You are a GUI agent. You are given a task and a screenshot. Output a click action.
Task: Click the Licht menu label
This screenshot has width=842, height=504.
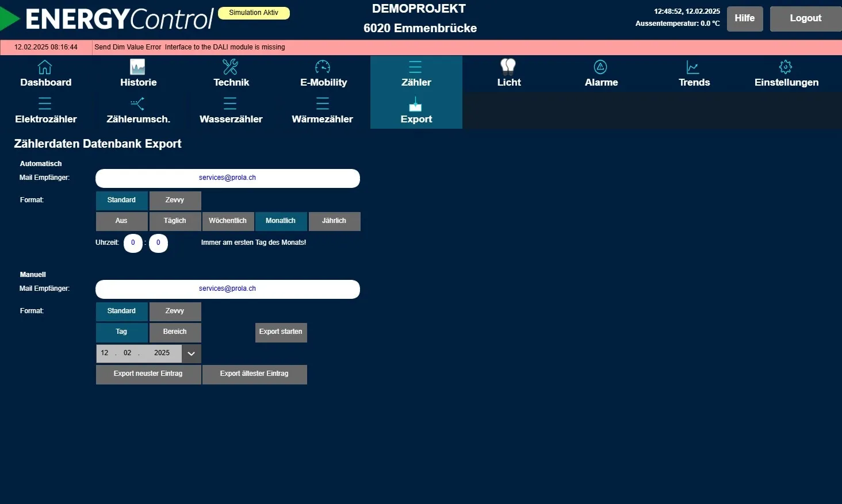pos(509,82)
